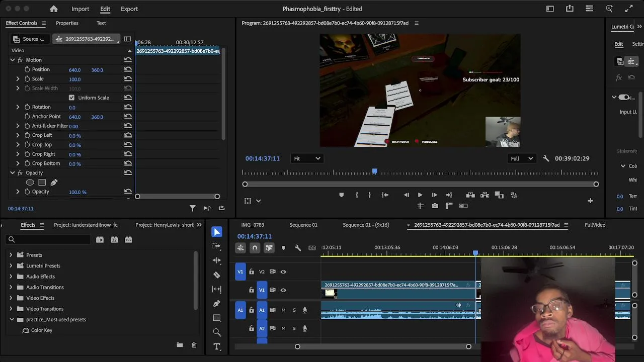The image size is (644, 362).
Task: Play the program monitor
Action: pyautogui.click(x=420, y=195)
